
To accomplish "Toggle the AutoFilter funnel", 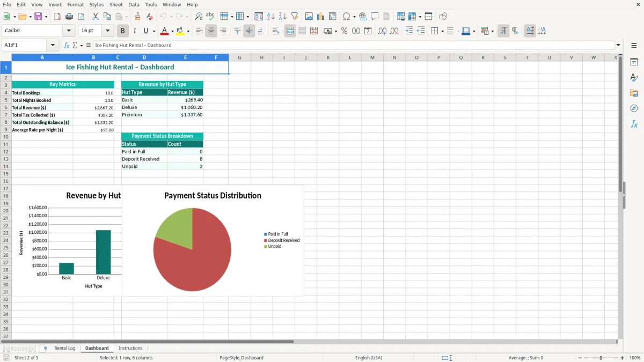I will pyautogui.click(x=295, y=17).
